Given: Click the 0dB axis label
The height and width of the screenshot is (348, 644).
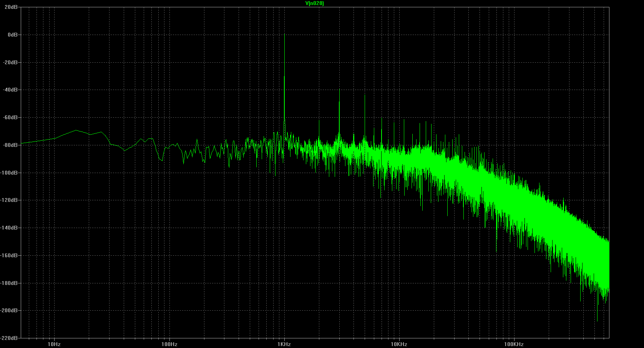Looking at the screenshot, I should point(12,35).
